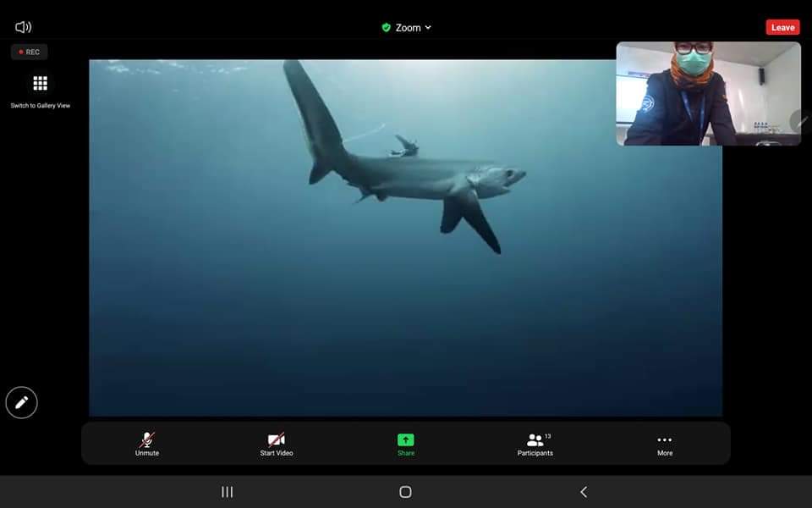812x508 pixels.
Task: Tap the Android recent apps button
Action: coord(227,492)
